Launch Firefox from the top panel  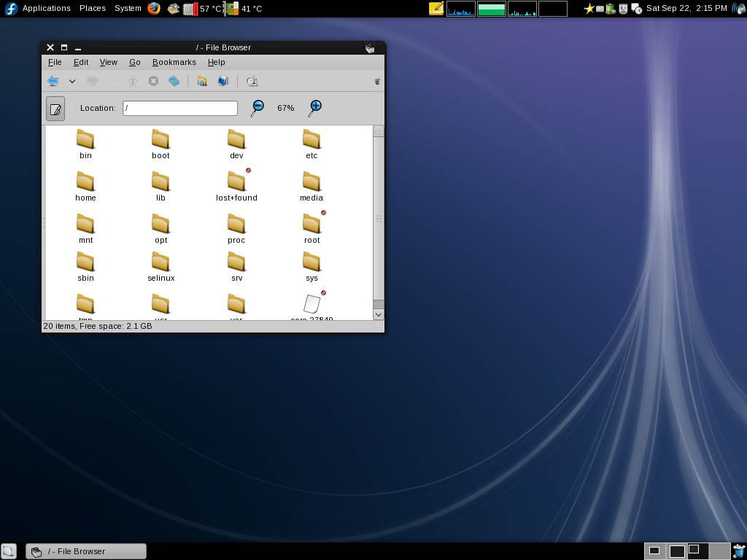click(x=154, y=9)
